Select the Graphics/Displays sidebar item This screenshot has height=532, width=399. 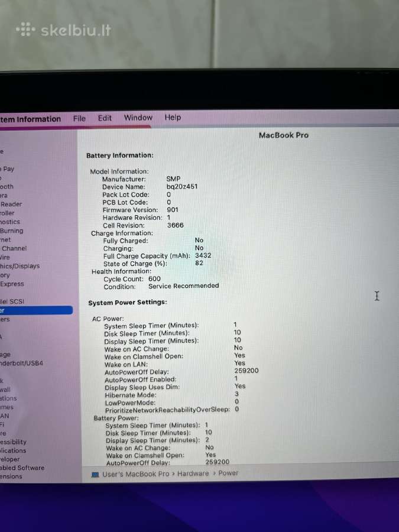tap(20, 266)
